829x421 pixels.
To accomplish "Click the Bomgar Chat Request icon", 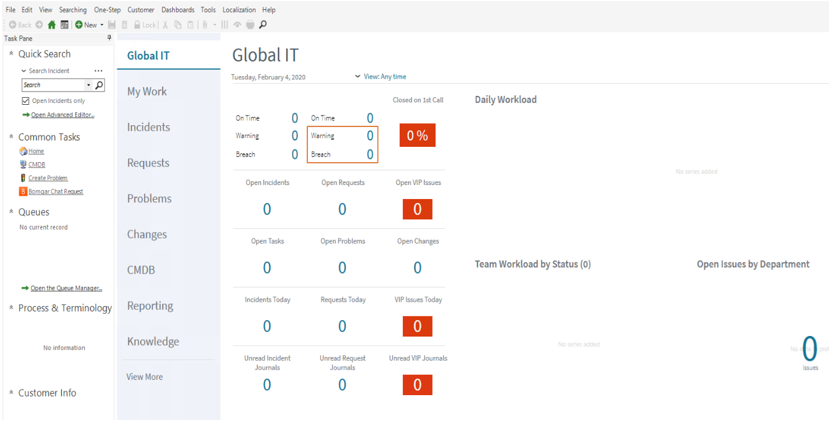I will (23, 191).
